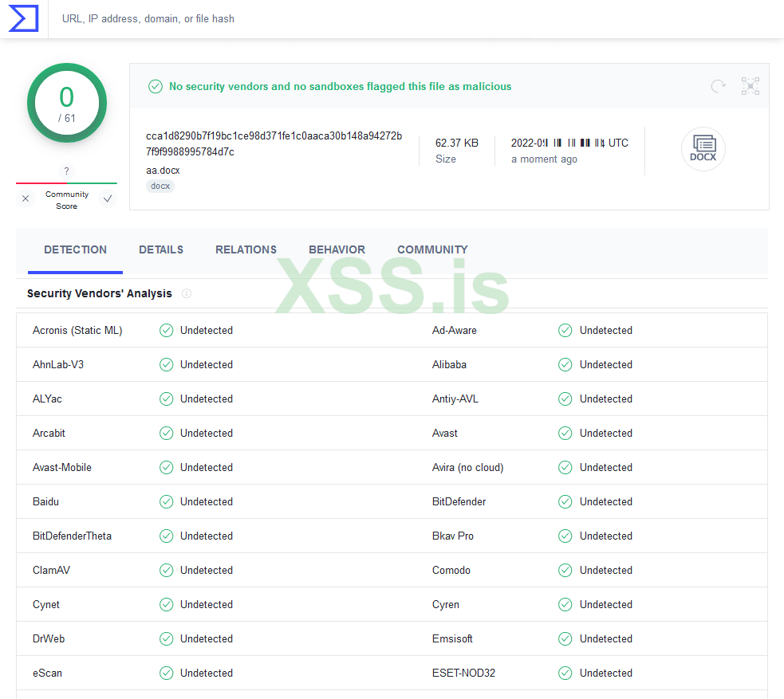This screenshot has width=784, height=699.
Task: Select the file hash text
Action: coord(274,144)
